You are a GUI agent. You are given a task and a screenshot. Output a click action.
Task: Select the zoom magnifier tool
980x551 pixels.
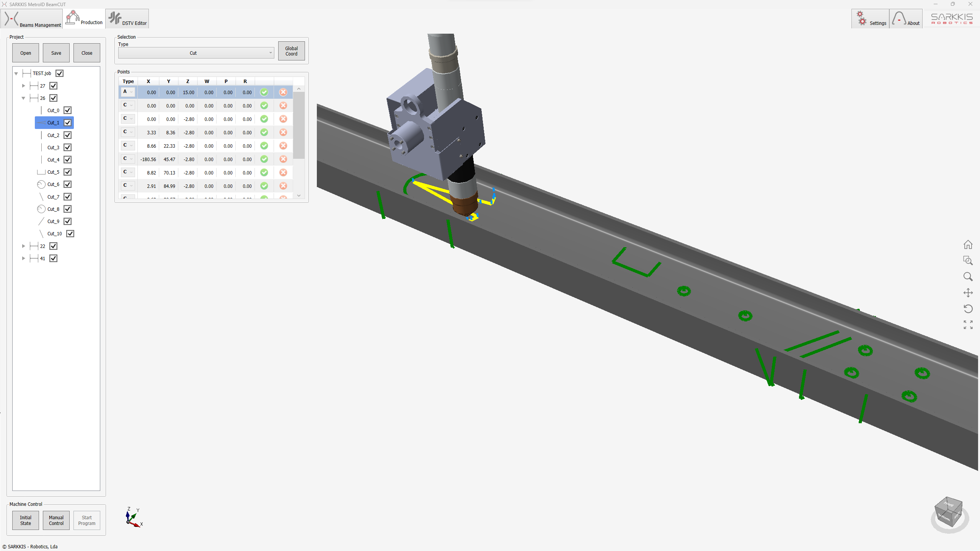[968, 277]
